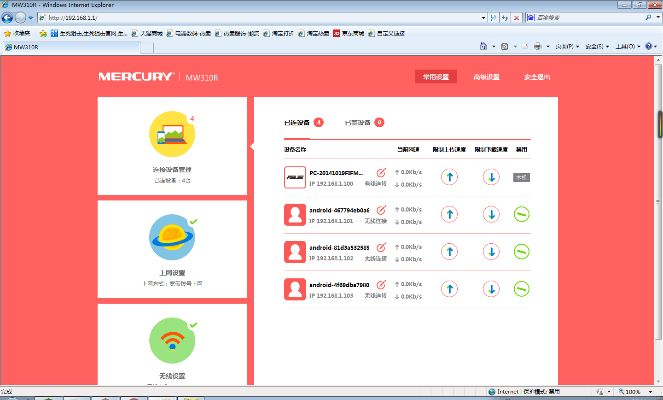
Task: Edit name of device at IP 192.168.1.101
Action: pos(381,210)
